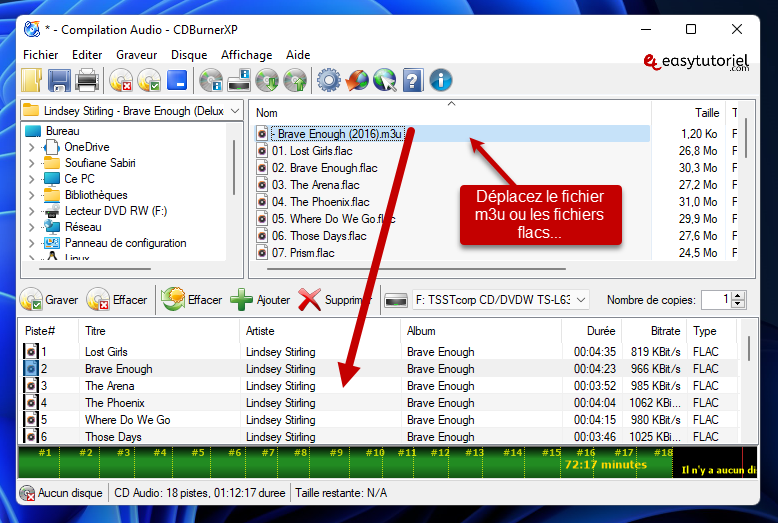Click the burn disc toolbar icon with green check

pos(149,80)
